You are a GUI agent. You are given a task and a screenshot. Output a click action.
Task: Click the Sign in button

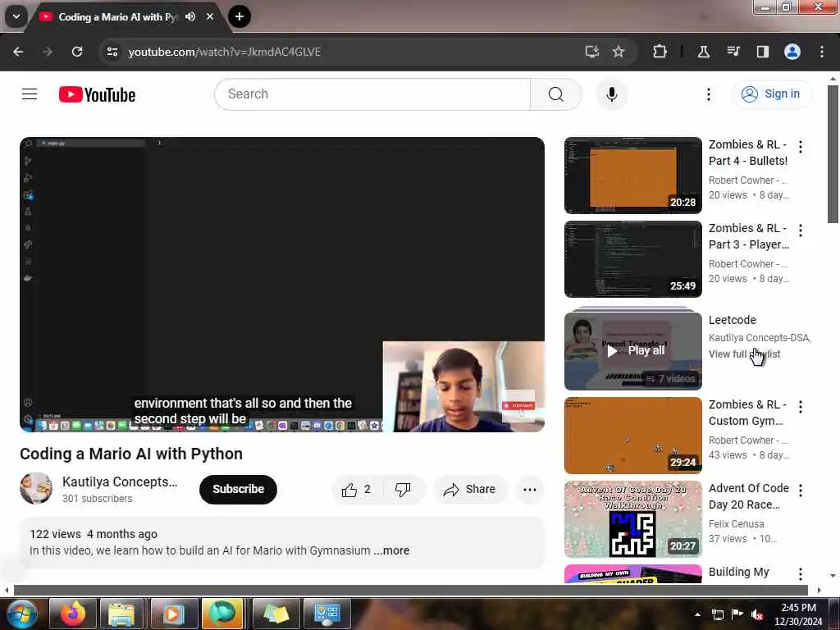[771, 94]
